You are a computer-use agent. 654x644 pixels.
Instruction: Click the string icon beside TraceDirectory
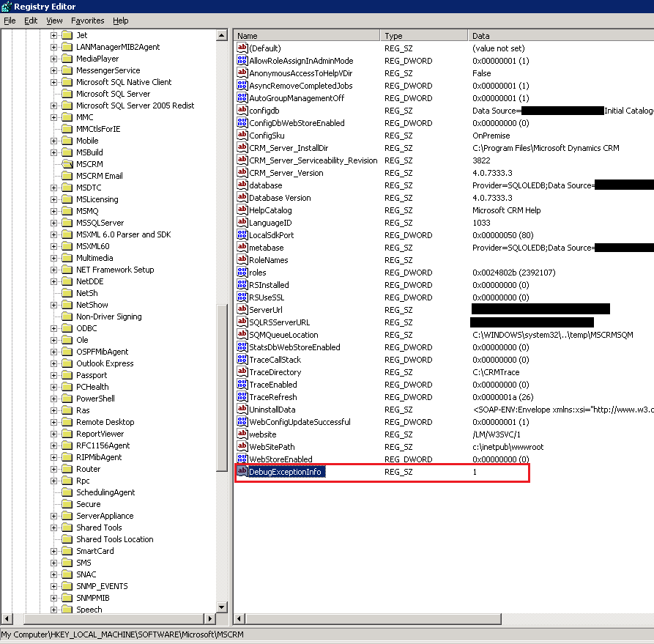[x=242, y=371]
